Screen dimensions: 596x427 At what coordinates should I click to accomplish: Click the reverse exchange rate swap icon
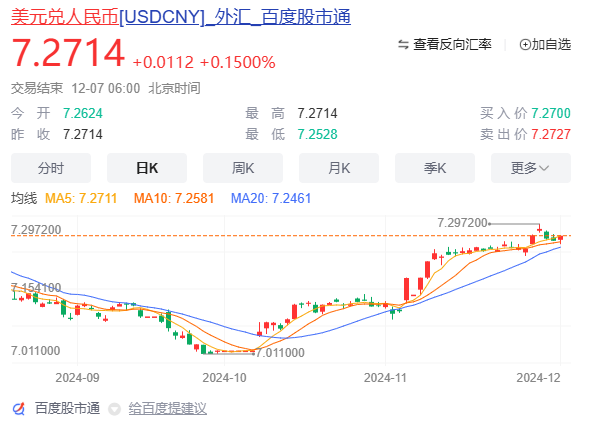coord(403,45)
